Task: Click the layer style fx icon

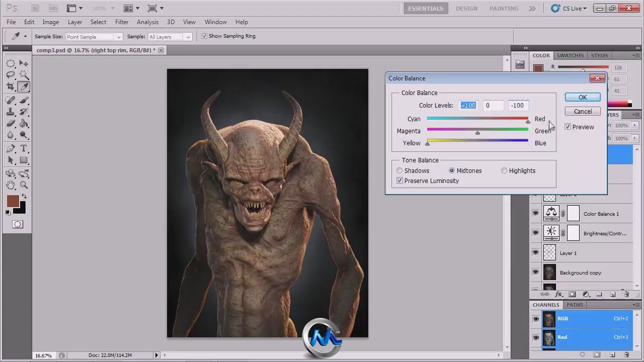Action: (x=558, y=294)
